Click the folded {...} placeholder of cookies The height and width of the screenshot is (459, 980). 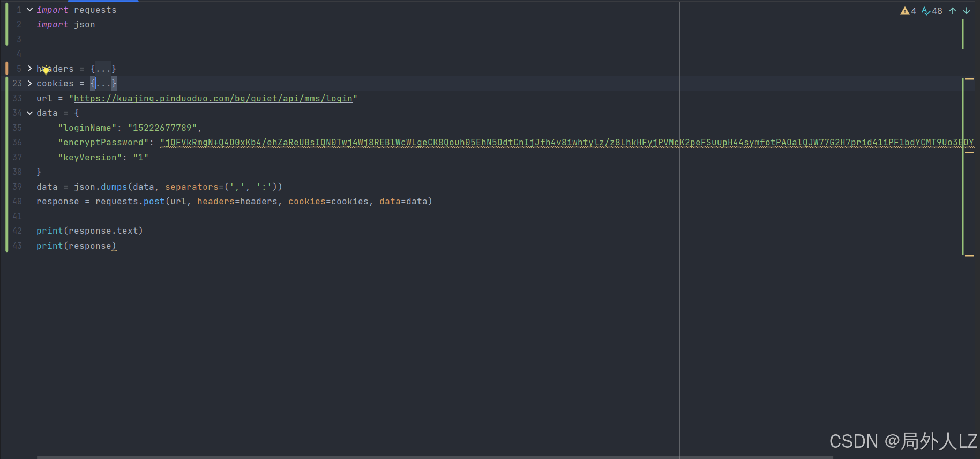(103, 83)
